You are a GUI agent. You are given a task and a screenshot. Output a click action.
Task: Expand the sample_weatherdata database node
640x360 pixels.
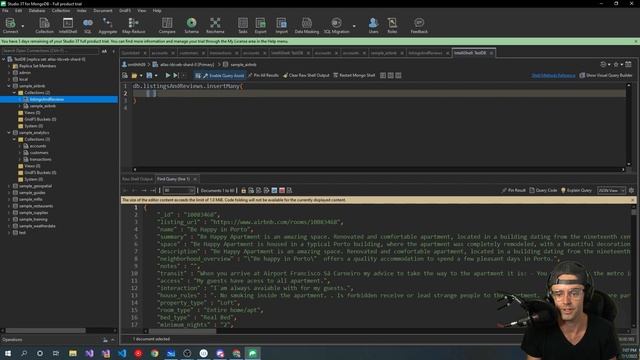point(9,226)
